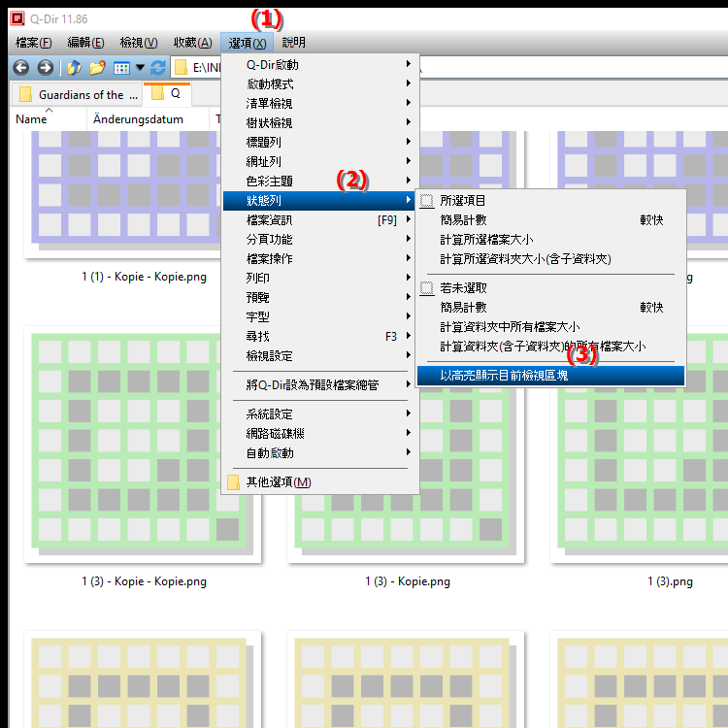728x728 pixels.
Task: Choose 計算資料夾中所有檔案大小
Action: pyautogui.click(x=550, y=327)
